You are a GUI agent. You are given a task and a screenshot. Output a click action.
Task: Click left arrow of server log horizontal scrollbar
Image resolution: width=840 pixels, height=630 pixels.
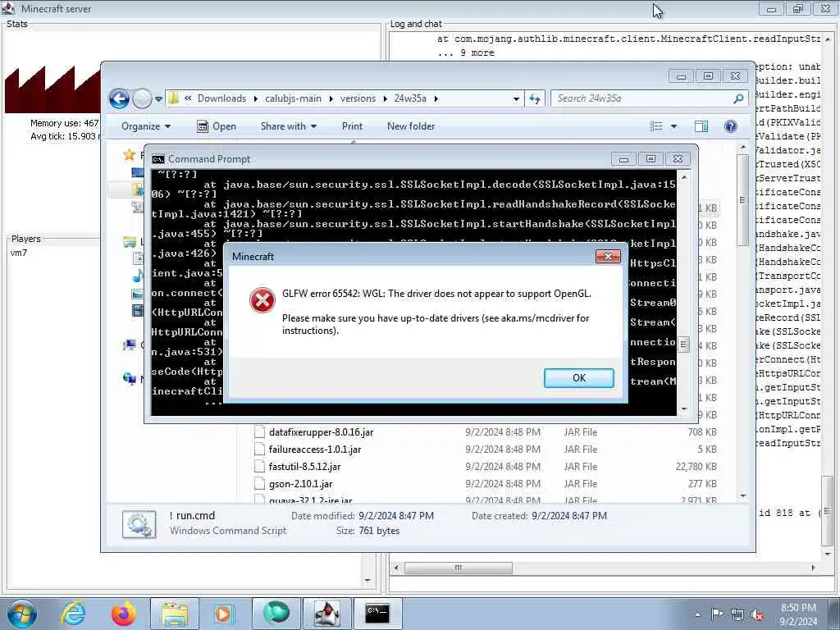coord(396,568)
